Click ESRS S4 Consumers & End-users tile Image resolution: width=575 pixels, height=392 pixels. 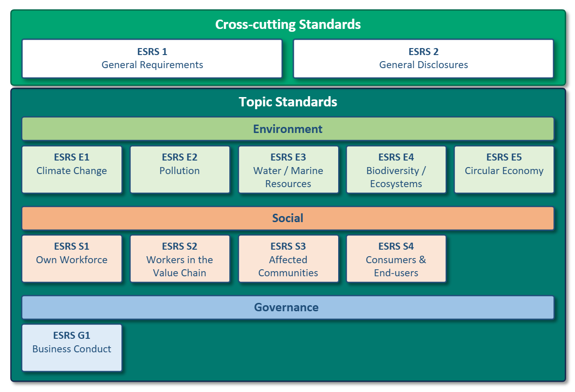(x=396, y=259)
